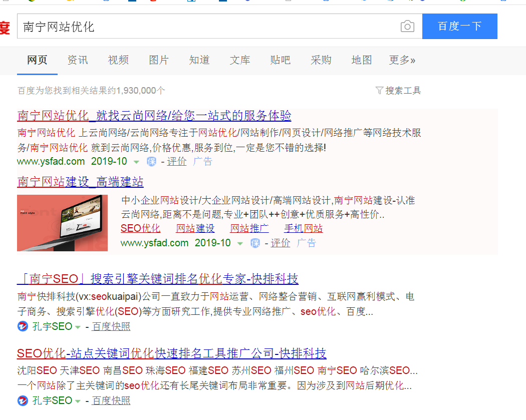Switch to the 资讯 tab
526x420 pixels.
(77, 60)
